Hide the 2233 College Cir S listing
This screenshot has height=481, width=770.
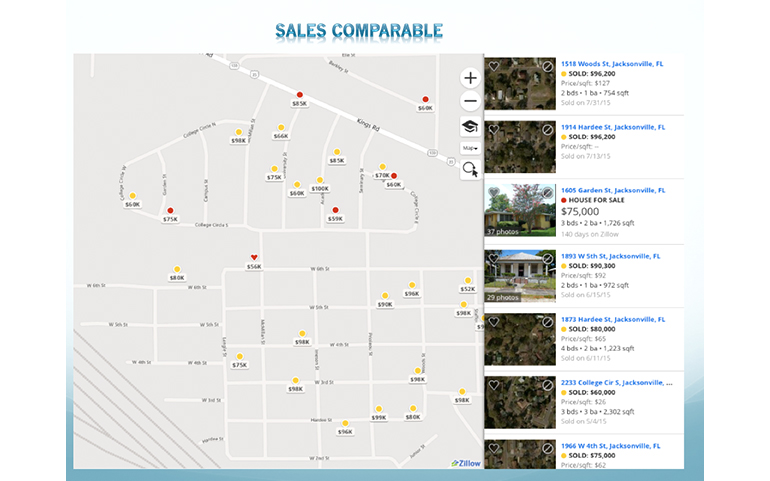click(547, 385)
